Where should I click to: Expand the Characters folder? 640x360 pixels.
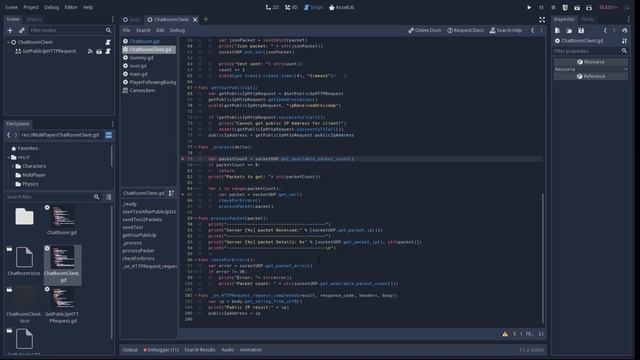pyautogui.click(x=12, y=167)
